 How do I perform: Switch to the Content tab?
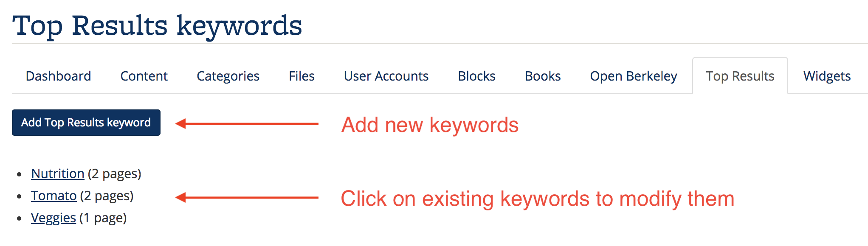pos(144,76)
